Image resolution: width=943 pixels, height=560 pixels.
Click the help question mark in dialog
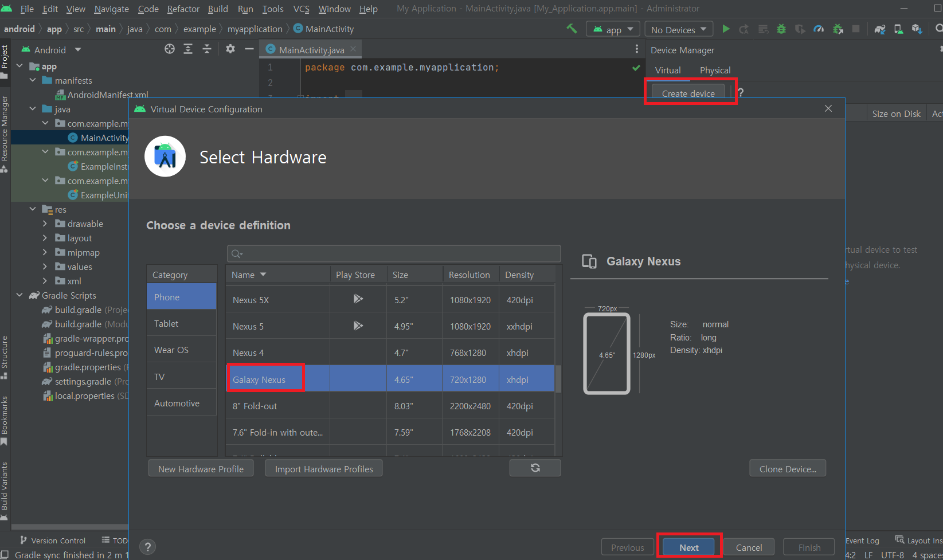(147, 547)
